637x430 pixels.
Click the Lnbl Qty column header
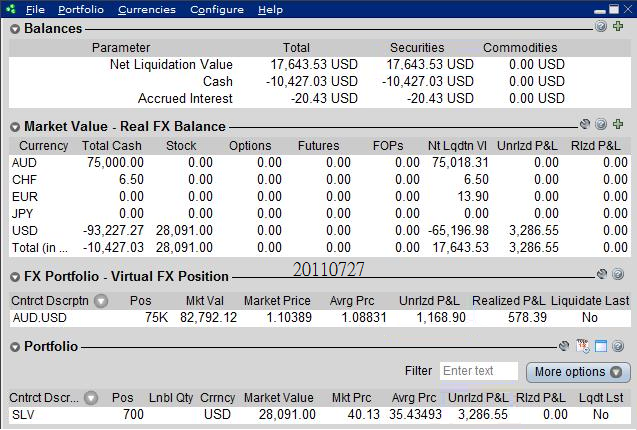(x=171, y=397)
